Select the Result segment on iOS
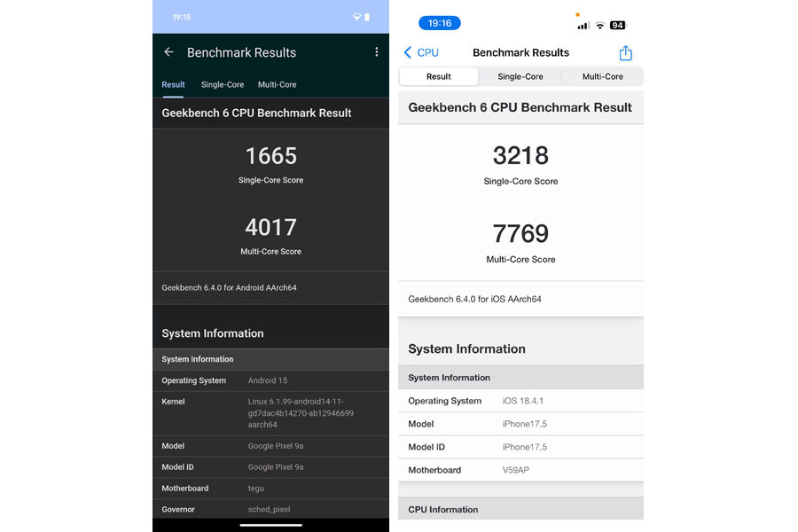Viewport: 798px width, 532px height. pyautogui.click(x=439, y=76)
